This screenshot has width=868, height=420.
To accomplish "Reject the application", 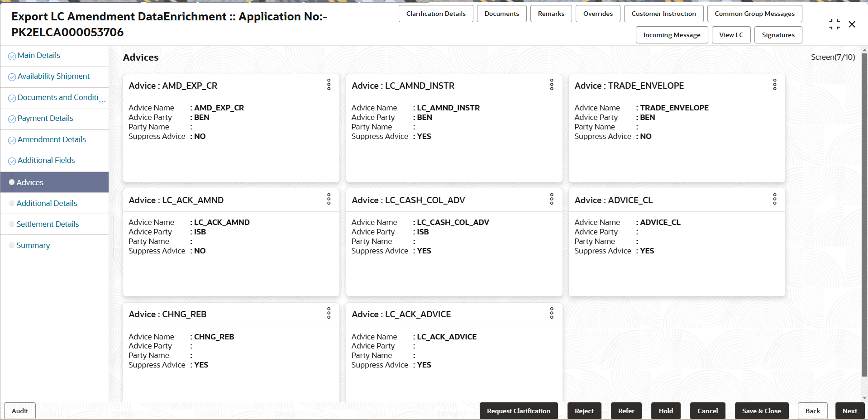I will click(x=584, y=411).
